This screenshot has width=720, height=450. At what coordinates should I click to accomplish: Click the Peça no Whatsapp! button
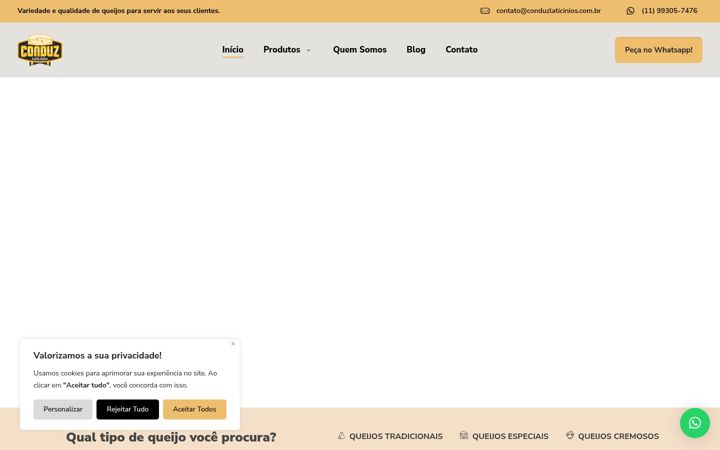(x=658, y=50)
